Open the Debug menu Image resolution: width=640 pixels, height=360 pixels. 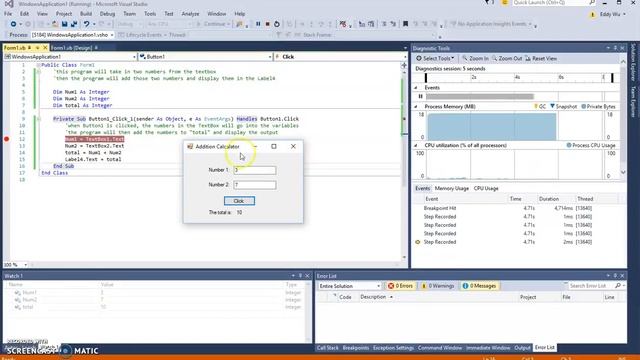(x=107, y=14)
